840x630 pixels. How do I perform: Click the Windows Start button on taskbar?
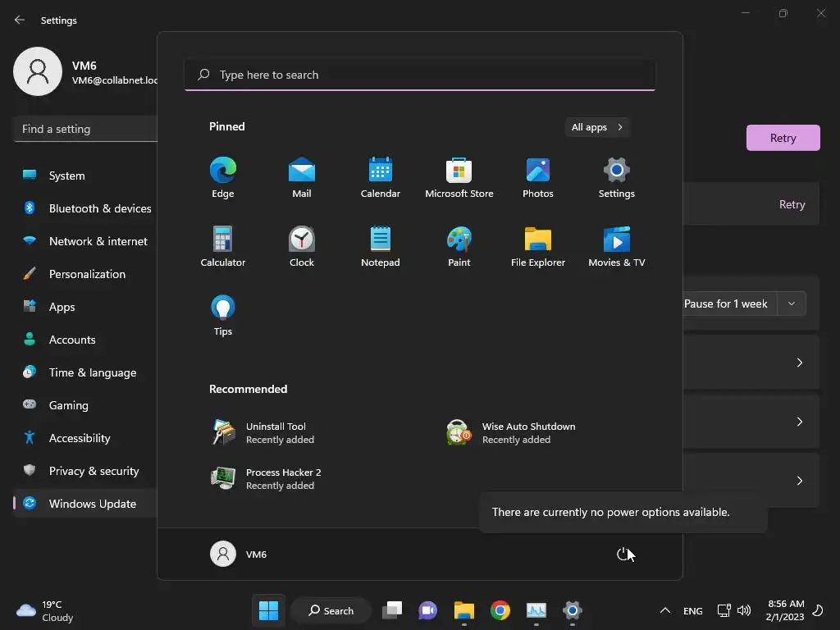pos(268,610)
